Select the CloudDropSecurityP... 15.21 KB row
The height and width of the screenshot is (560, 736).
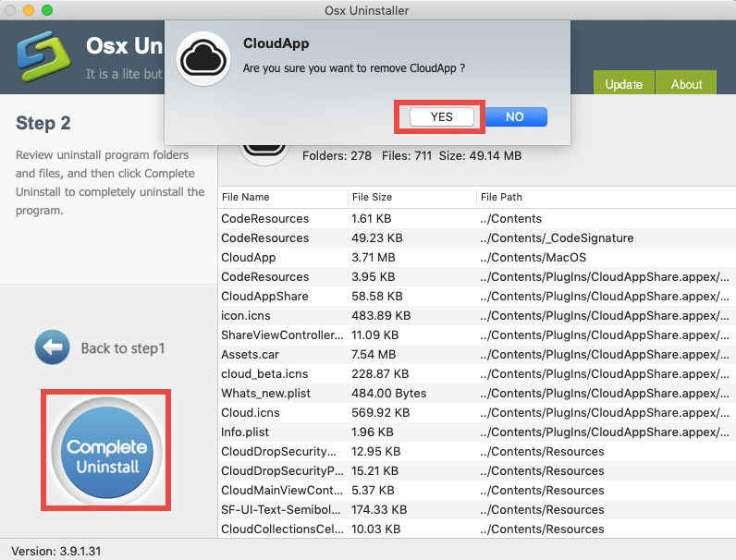tap(477, 470)
